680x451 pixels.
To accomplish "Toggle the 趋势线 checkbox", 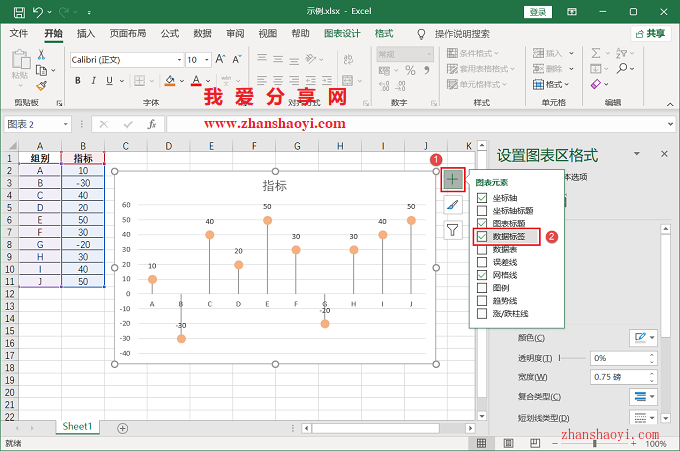I will (x=482, y=301).
